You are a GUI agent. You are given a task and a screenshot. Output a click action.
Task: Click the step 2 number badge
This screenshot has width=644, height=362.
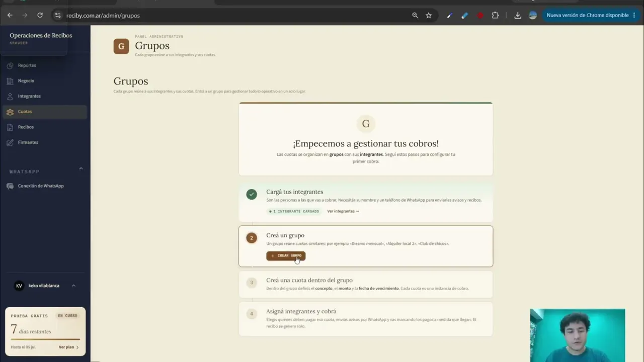[x=252, y=238]
